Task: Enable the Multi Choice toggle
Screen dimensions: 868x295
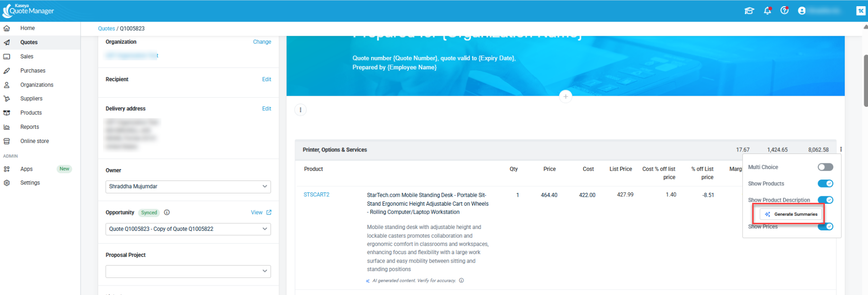Action: pyautogui.click(x=825, y=167)
